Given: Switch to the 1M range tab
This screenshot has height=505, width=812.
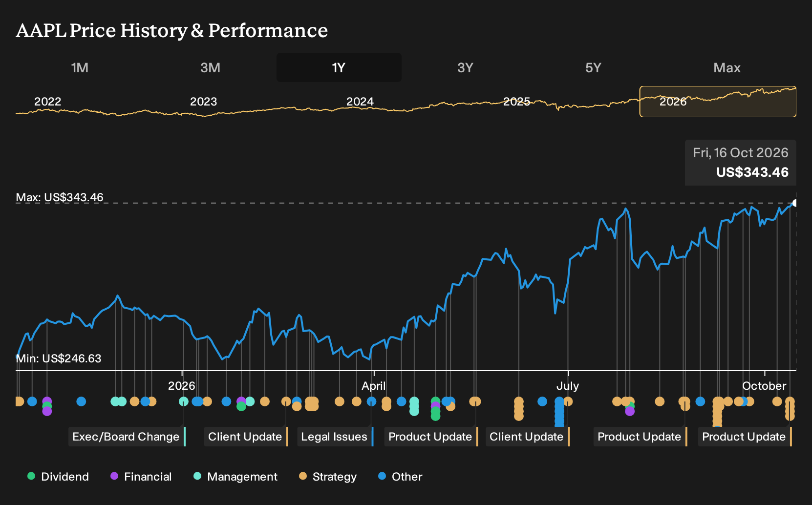Looking at the screenshot, I should pos(80,67).
